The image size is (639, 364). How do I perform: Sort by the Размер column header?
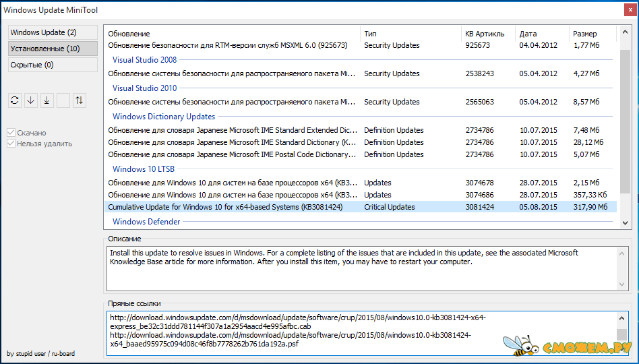592,34
